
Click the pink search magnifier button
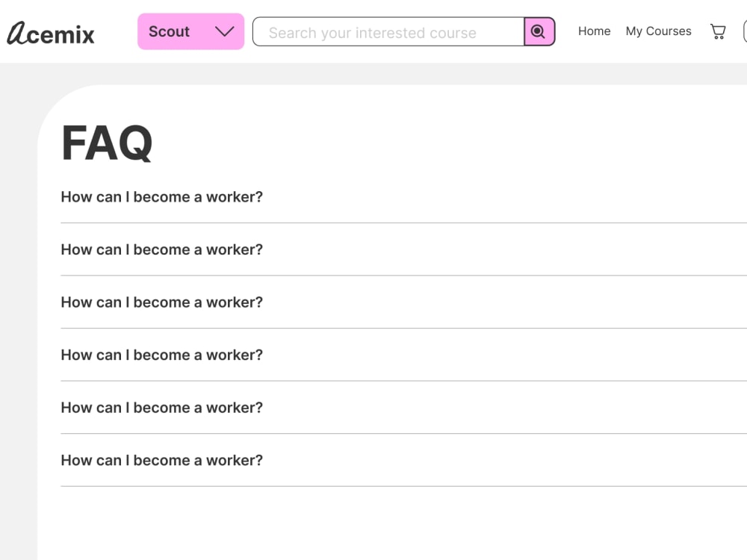pyautogui.click(x=539, y=32)
